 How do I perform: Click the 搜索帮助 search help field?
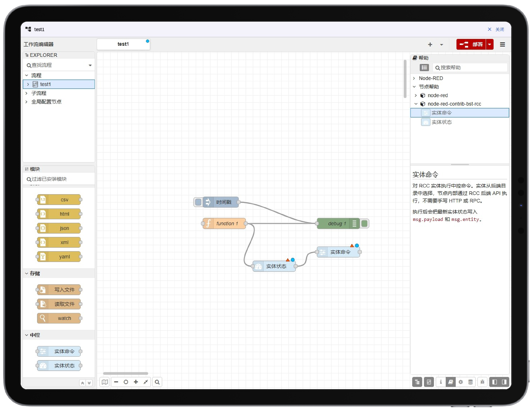(470, 68)
